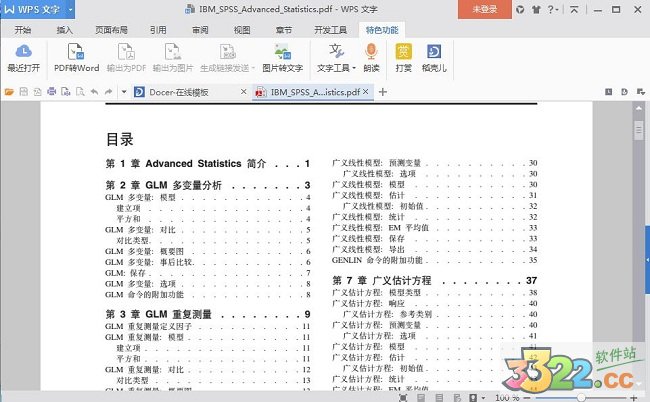Click the second icon at the tab bar's right end
Screen dimensions: 650x402
pos(624,92)
